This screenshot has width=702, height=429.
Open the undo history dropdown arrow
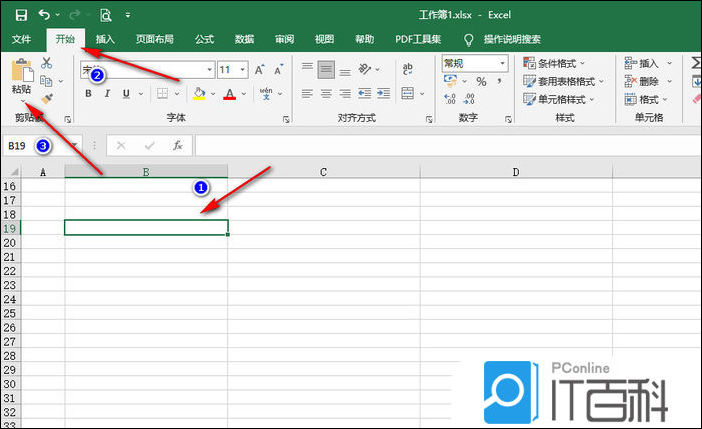point(58,15)
